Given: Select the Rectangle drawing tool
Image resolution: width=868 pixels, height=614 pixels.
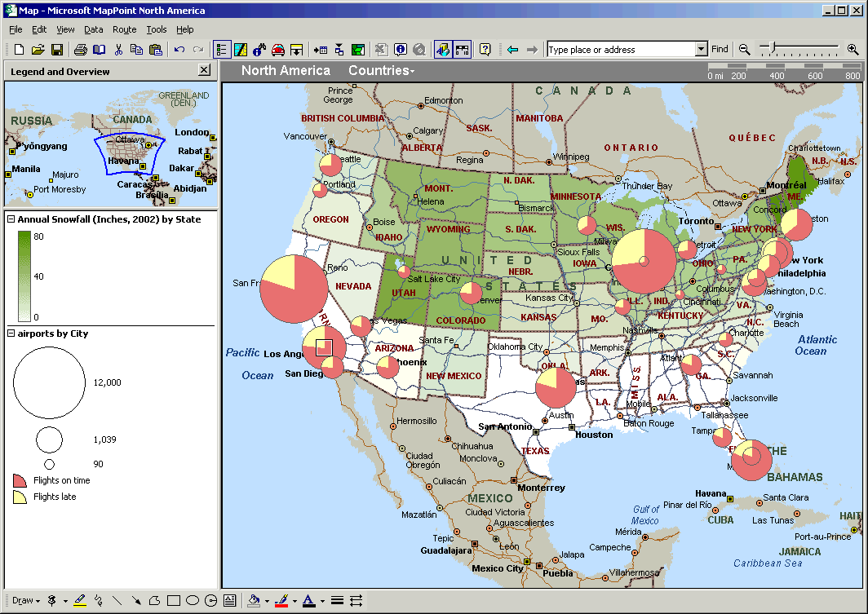Looking at the screenshot, I should pyautogui.click(x=174, y=601).
